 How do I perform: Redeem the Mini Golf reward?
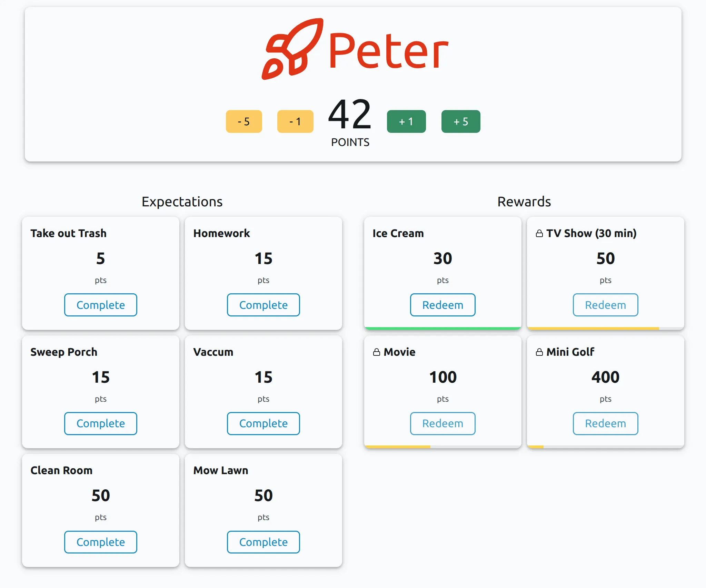(605, 423)
